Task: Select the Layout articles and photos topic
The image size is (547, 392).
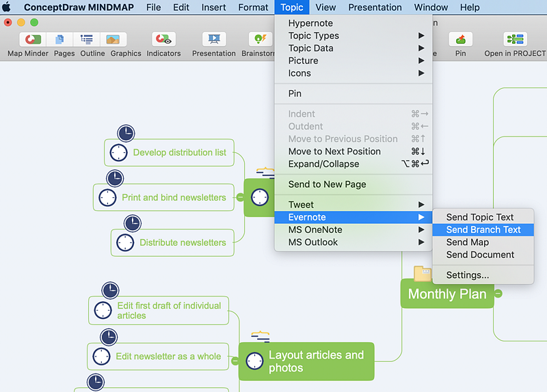Action: (306, 361)
